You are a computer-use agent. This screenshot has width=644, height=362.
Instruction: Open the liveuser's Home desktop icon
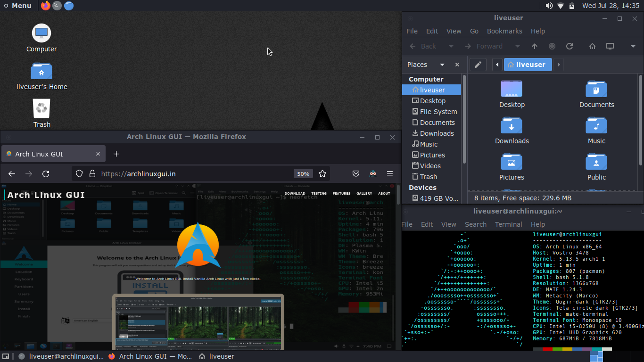click(41, 76)
